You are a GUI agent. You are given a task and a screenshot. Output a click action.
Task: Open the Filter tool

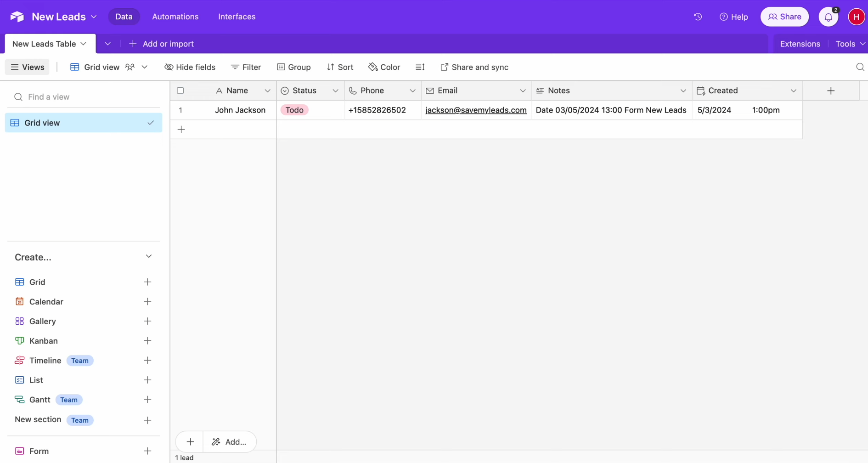click(235, 67)
